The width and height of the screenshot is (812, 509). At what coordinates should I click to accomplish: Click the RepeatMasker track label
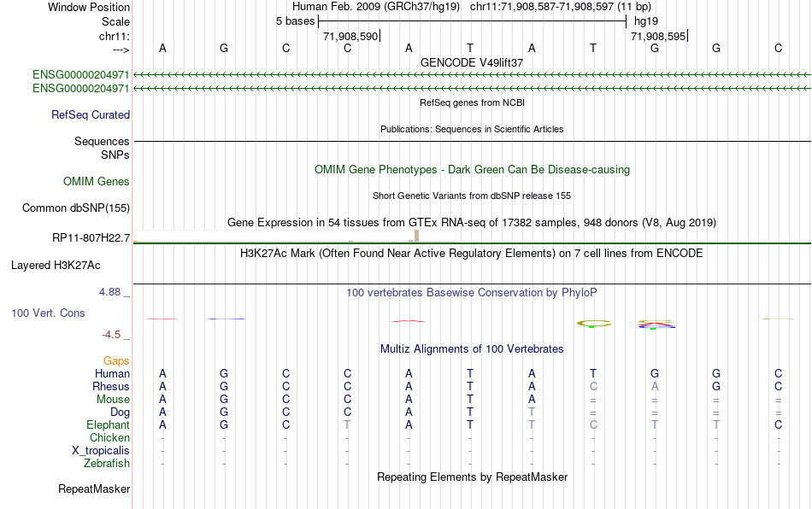[x=94, y=489]
